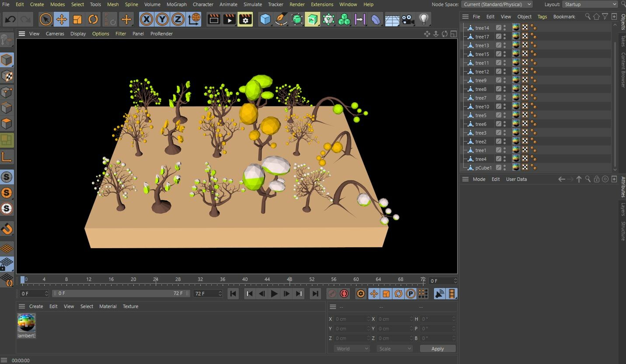Open the World coordinate system dropdown
The height and width of the screenshot is (364, 626).
(x=351, y=348)
